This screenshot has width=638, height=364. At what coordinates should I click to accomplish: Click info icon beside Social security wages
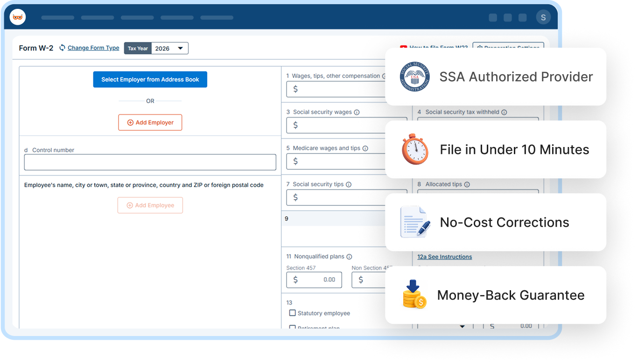(x=357, y=112)
